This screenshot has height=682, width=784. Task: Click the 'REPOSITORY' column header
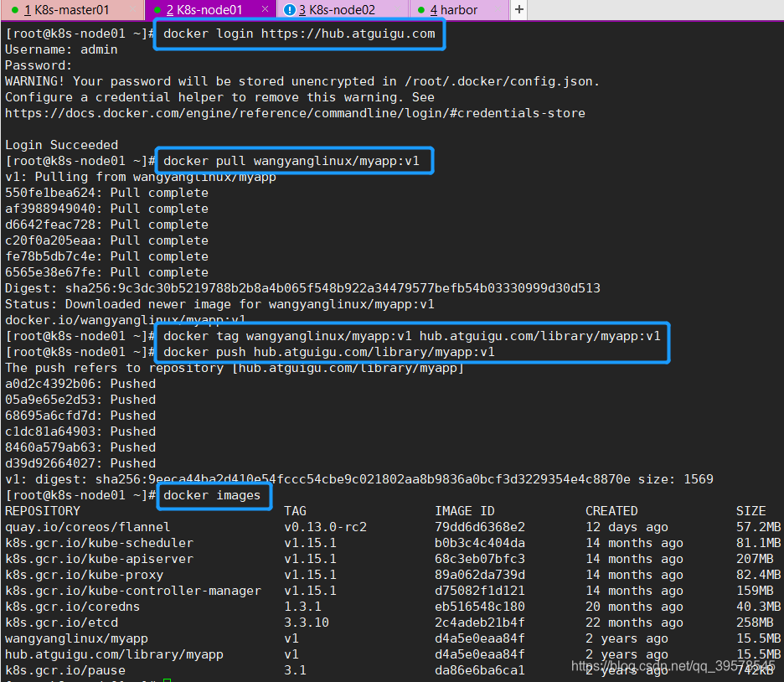coord(43,511)
